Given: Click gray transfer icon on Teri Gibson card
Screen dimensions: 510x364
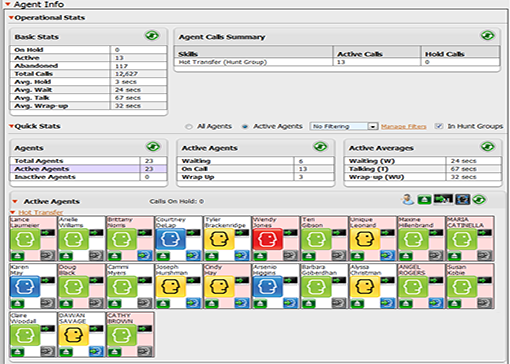Looking at the screenshot, I should 339,256.
